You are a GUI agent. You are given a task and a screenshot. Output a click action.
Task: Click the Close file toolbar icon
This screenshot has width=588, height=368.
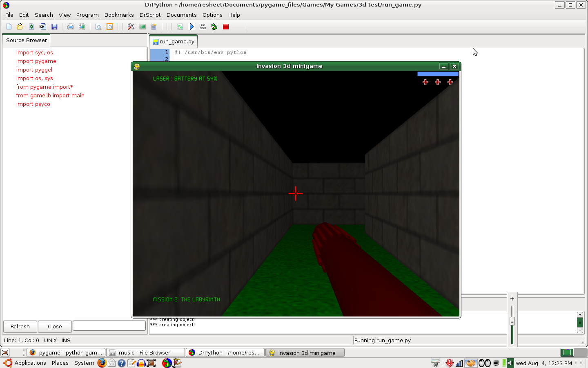(43, 27)
